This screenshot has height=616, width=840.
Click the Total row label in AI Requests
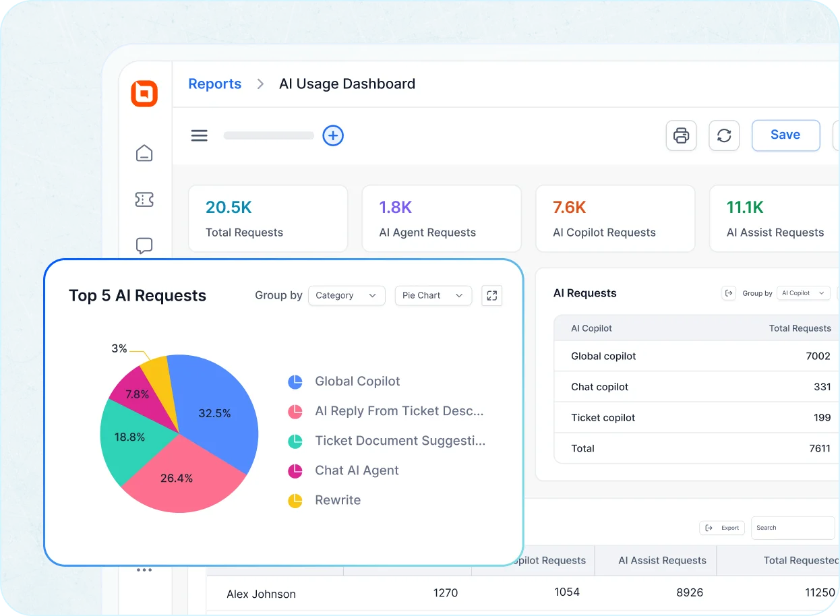[x=582, y=448]
